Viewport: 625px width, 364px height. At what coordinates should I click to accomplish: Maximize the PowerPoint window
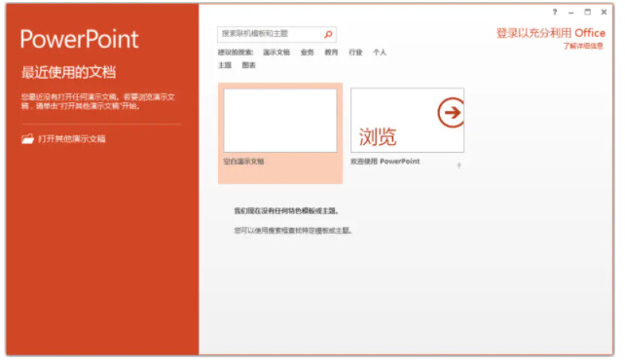(588, 12)
